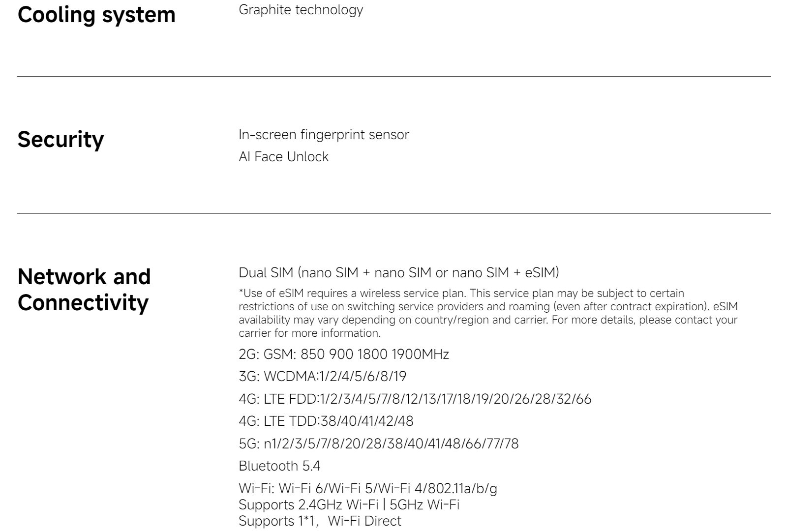Click the Cooling system heading
Screen dimensions: 786x532
96,15
